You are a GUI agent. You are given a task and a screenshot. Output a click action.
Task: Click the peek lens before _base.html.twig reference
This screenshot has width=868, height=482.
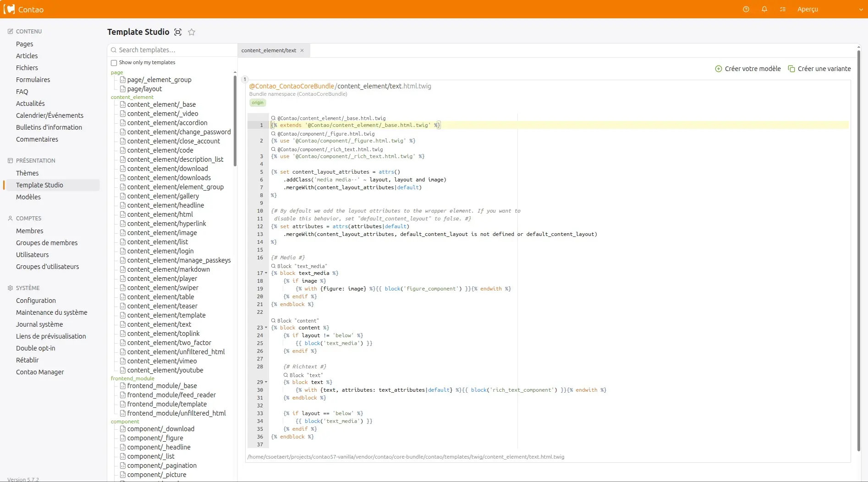tap(274, 118)
